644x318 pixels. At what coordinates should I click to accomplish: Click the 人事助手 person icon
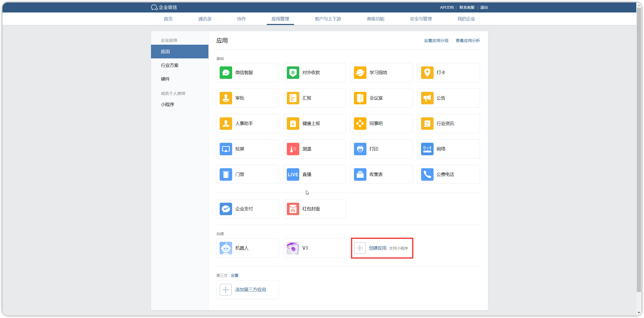[x=225, y=124]
